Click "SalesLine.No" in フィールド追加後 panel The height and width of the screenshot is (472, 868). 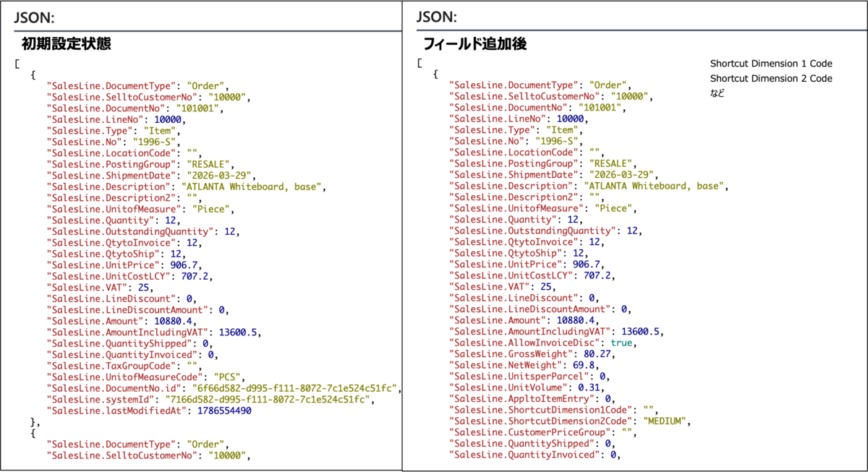(x=485, y=141)
